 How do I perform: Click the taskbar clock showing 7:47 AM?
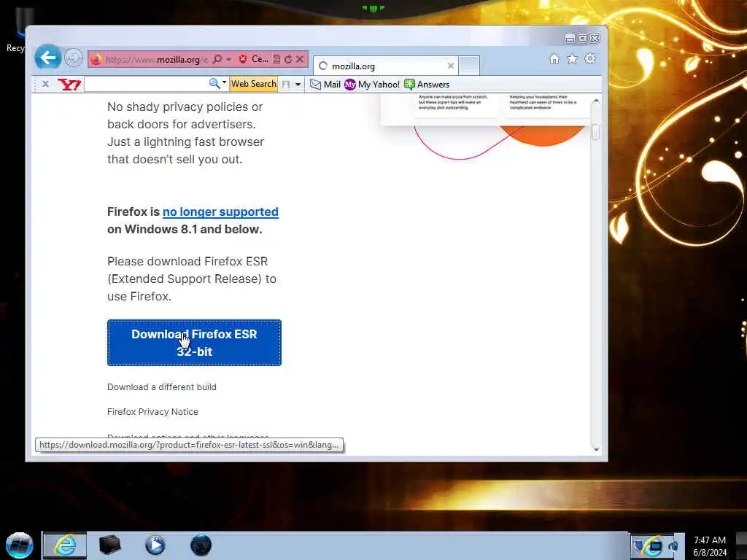click(710, 546)
